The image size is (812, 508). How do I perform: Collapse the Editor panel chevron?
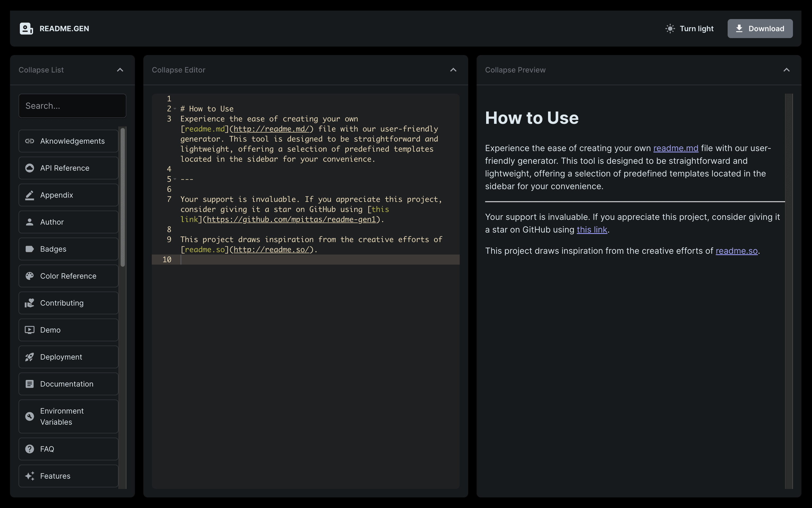(453, 70)
